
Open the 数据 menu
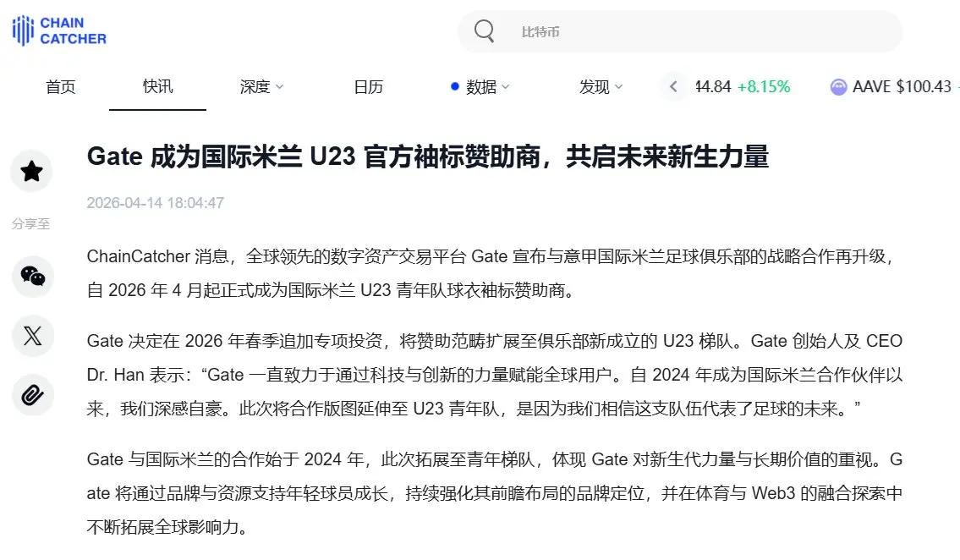coord(480,87)
